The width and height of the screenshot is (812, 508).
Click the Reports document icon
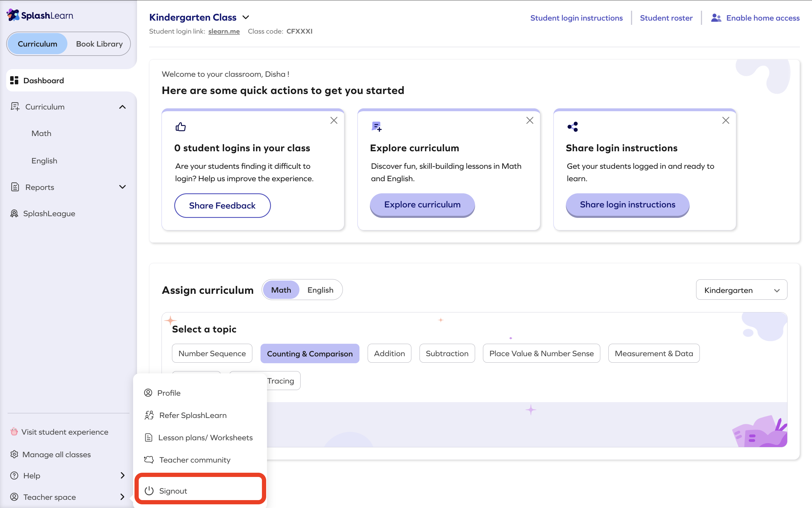click(15, 187)
